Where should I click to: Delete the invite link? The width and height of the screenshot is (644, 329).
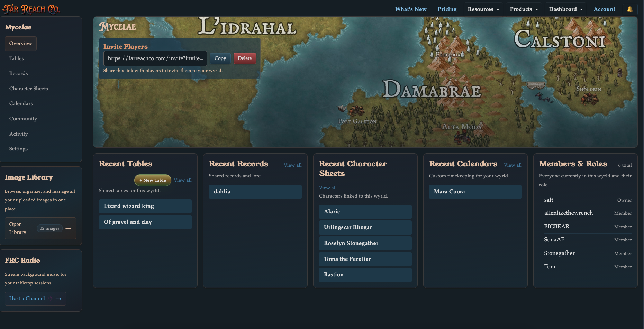coord(245,58)
